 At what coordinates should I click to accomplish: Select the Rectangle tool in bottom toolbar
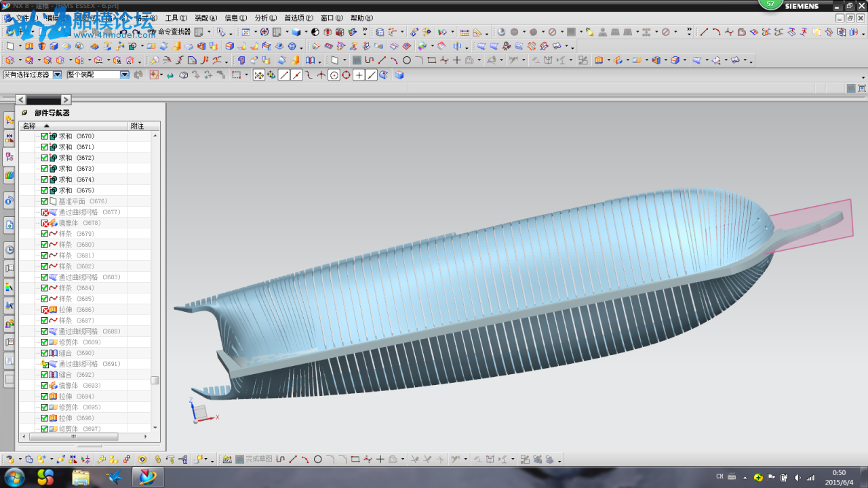[x=355, y=459]
